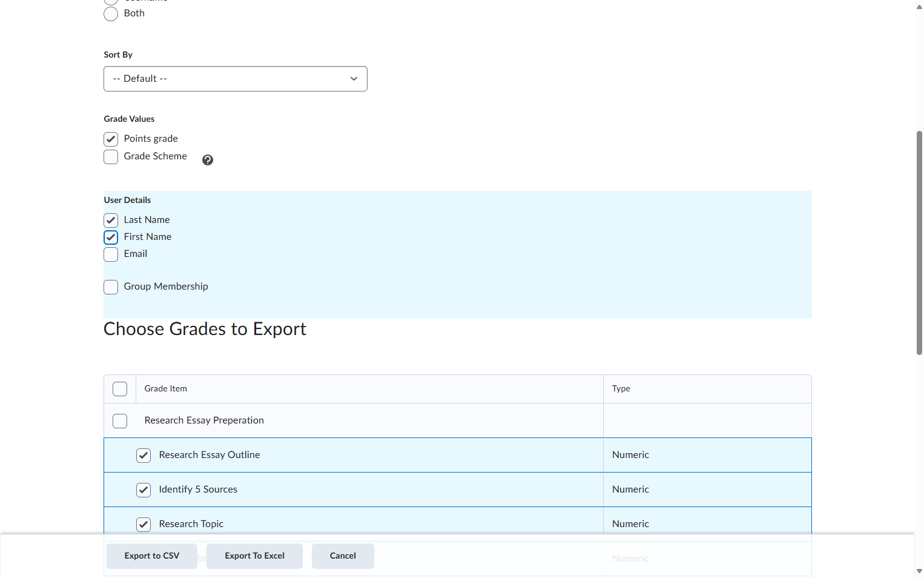Click the page vertical scrollbar thumb
Screen dimensions: 924x578
919,242
